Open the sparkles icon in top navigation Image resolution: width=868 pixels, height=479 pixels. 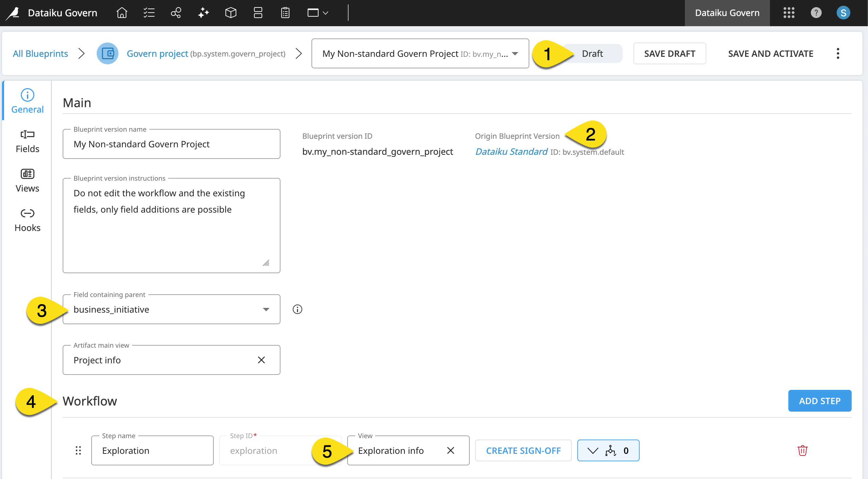204,13
